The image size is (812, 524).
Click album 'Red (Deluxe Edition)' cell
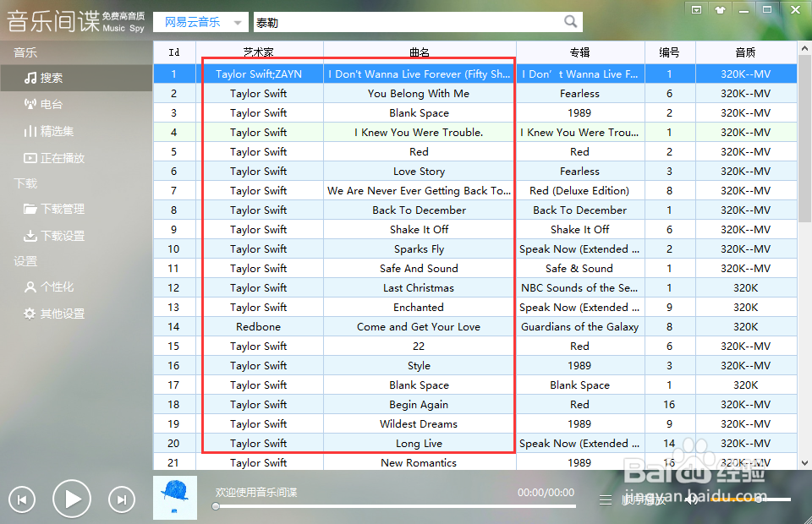(580, 191)
